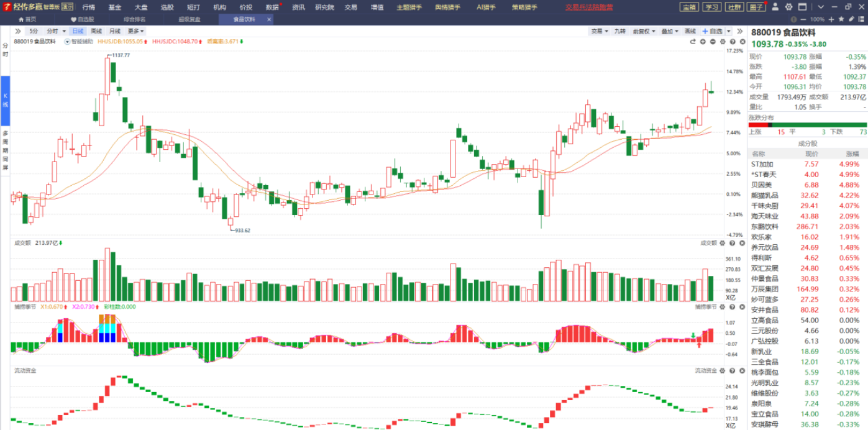Click the 圈子 button
868x430 pixels.
[757, 7]
